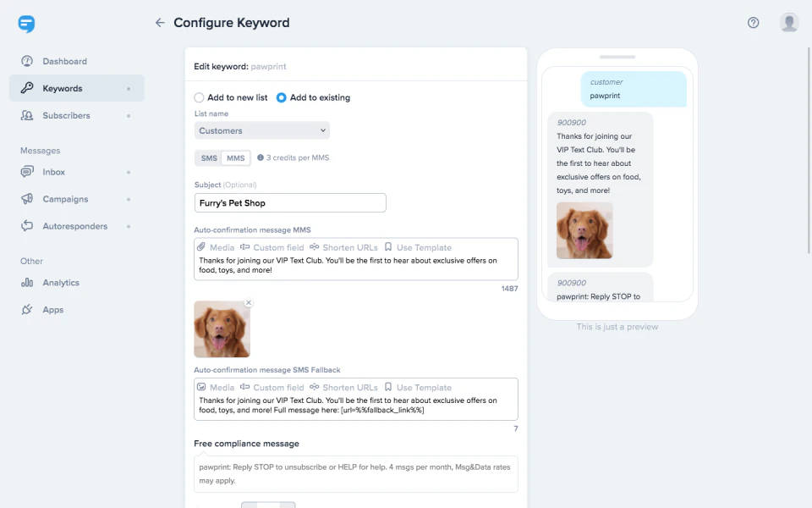Screen dimensions: 812x508
Task: Select the Add to new list radio button
Action: click(198, 97)
